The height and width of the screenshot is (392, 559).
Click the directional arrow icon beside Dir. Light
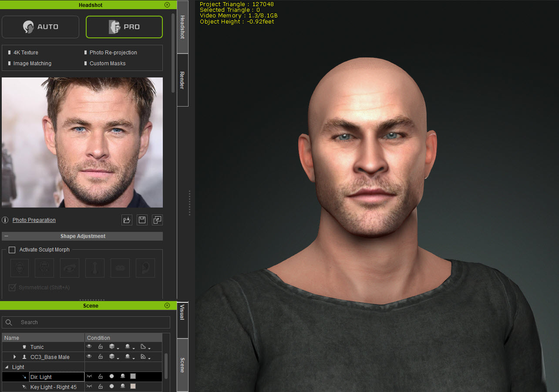pos(24,377)
